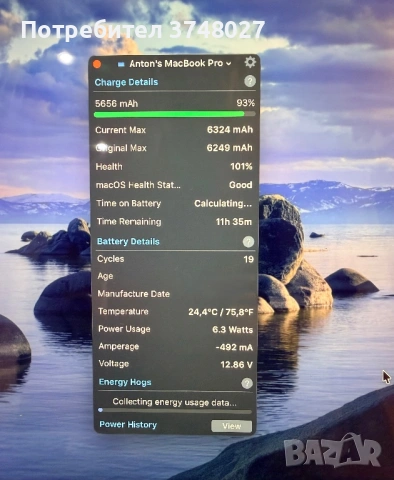394x480 pixels.
Task: Click the Current Max label
Action: [x=120, y=130]
